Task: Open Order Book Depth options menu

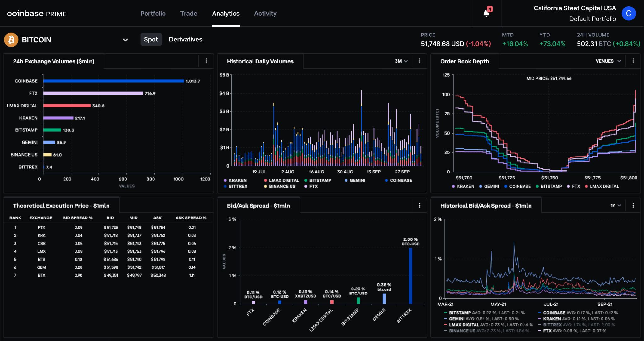Action: (633, 61)
